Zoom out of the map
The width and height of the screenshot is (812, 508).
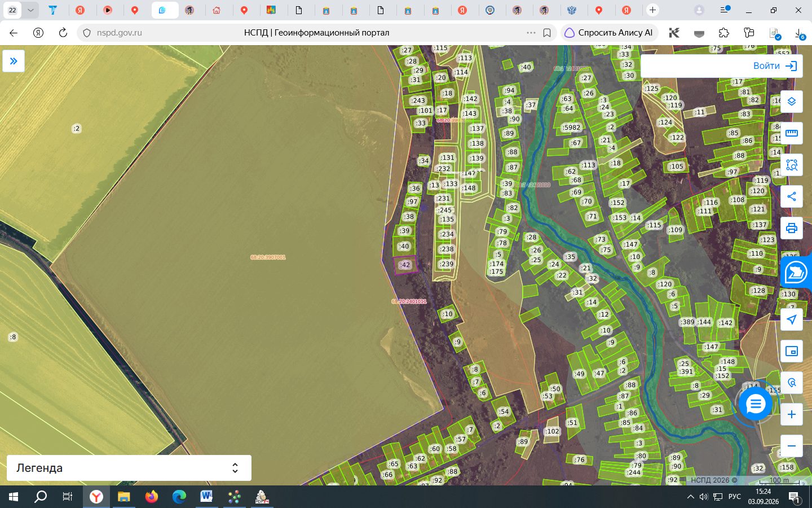tap(792, 446)
